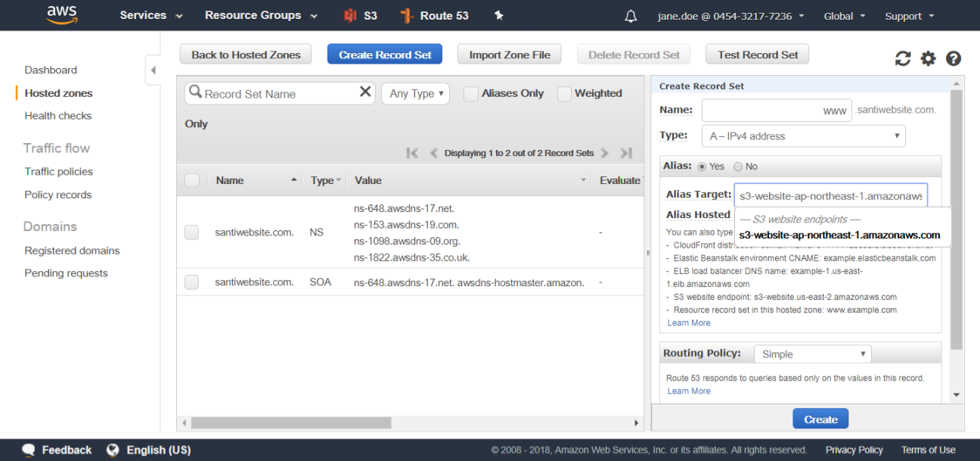
Task: Open Hosted zones in the sidebar
Action: click(58, 93)
